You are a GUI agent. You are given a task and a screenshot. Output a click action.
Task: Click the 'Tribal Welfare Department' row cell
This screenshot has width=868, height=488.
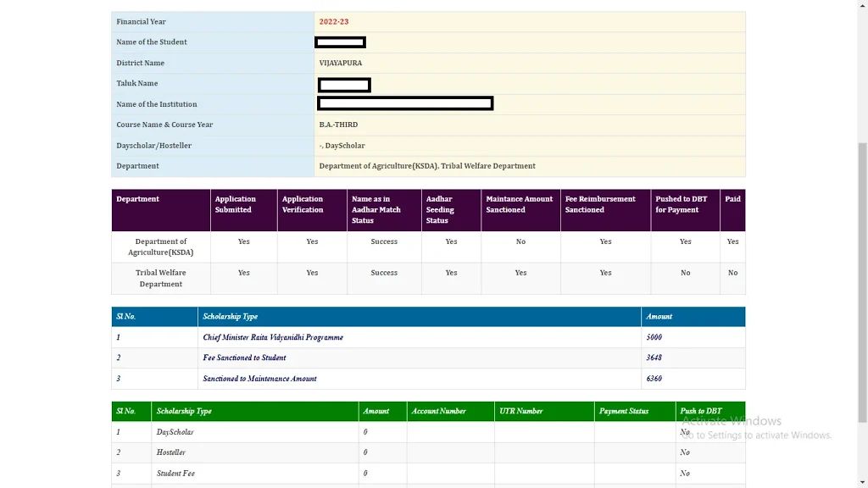160,278
